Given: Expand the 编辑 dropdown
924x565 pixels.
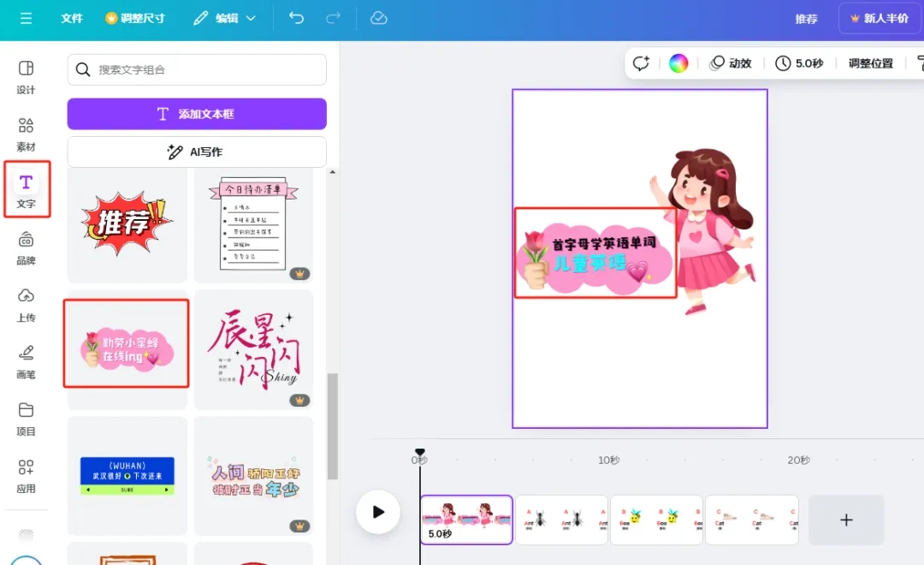Looking at the screenshot, I should tap(224, 18).
